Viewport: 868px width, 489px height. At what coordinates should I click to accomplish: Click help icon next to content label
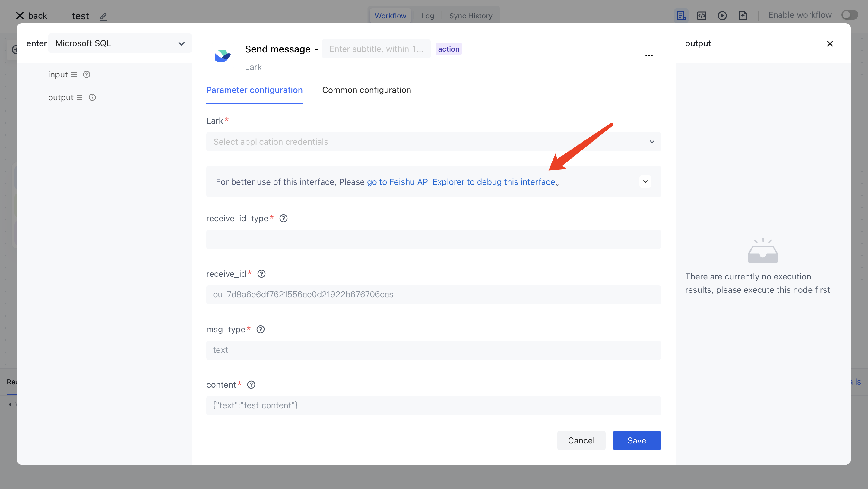pos(251,385)
